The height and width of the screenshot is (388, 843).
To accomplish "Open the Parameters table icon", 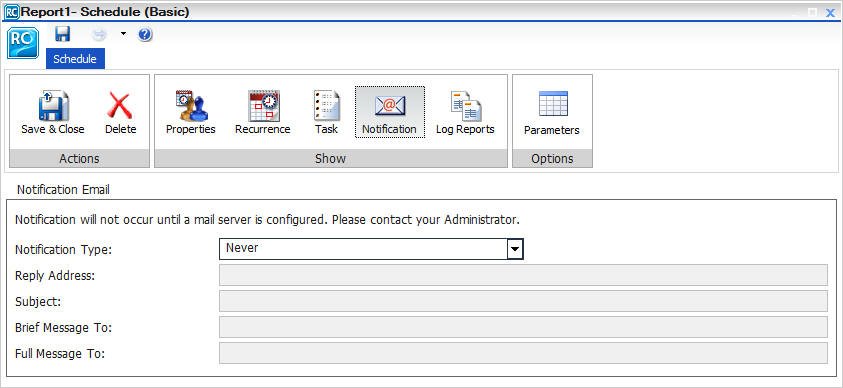I will click(x=553, y=104).
